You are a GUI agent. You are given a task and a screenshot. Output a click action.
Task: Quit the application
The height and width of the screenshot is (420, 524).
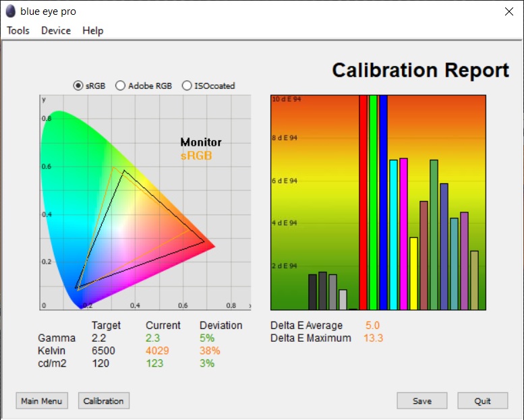coord(483,400)
